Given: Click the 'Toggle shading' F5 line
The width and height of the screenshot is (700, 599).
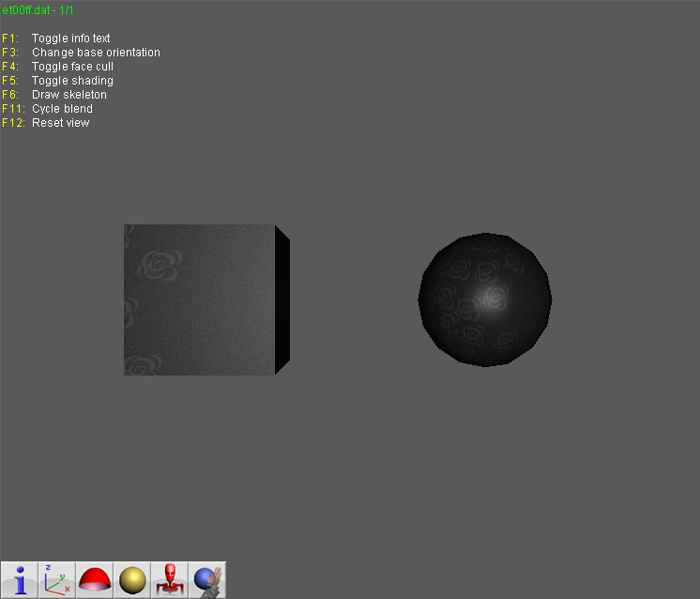Looking at the screenshot, I should (57, 81).
